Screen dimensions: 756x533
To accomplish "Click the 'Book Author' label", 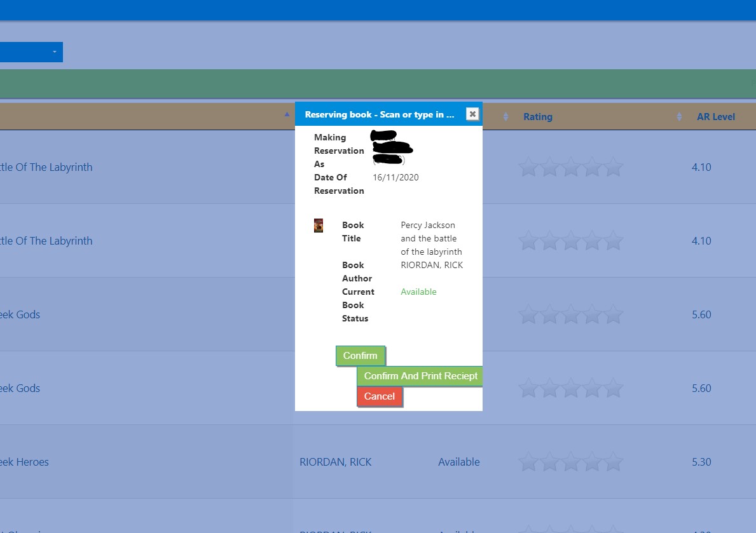I will (357, 272).
